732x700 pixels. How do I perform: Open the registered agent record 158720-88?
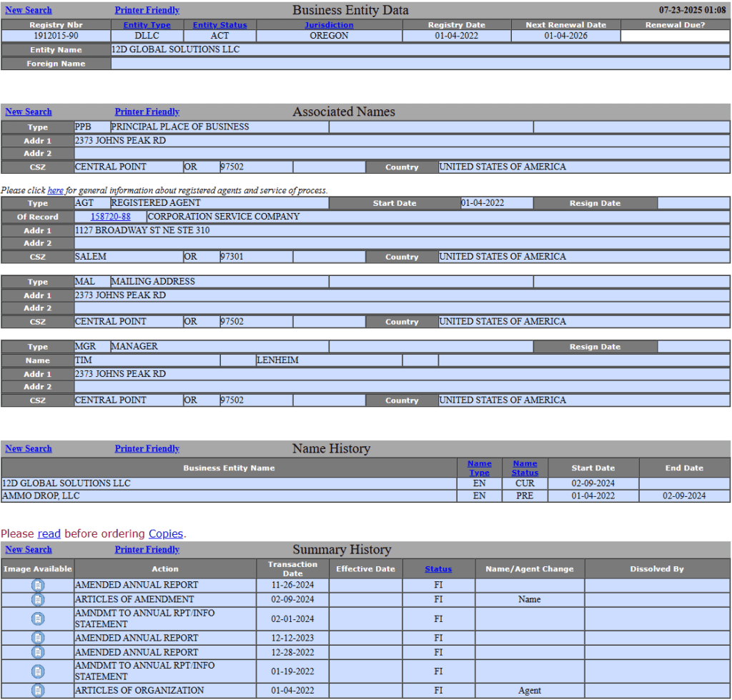(110, 217)
